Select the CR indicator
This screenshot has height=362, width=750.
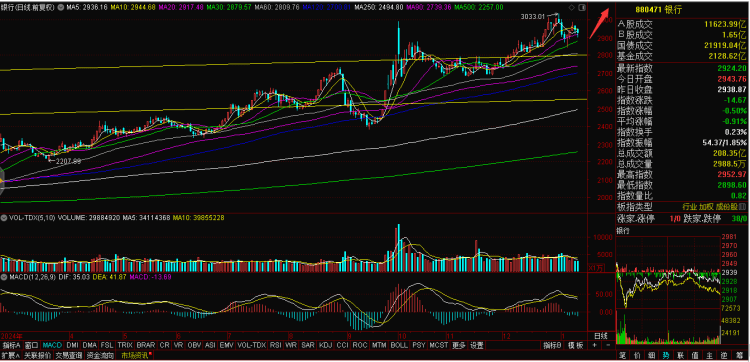tap(165, 345)
